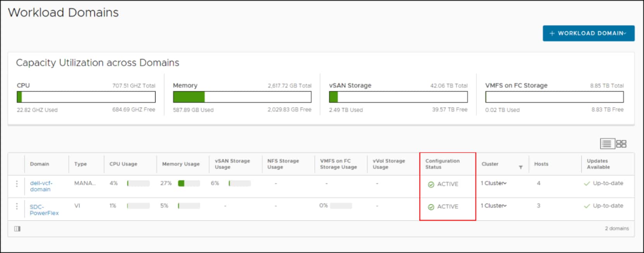Click Up-to-date checkmark for dell-vcf-domain
The width and height of the screenshot is (644, 253).
587,183
